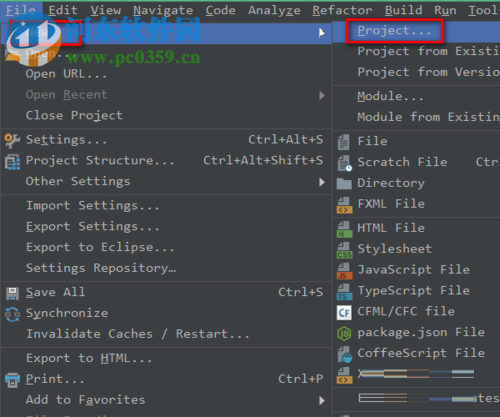This screenshot has width=500, height=417.
Task: Click Synchronize label text
Action: point(67,313)
